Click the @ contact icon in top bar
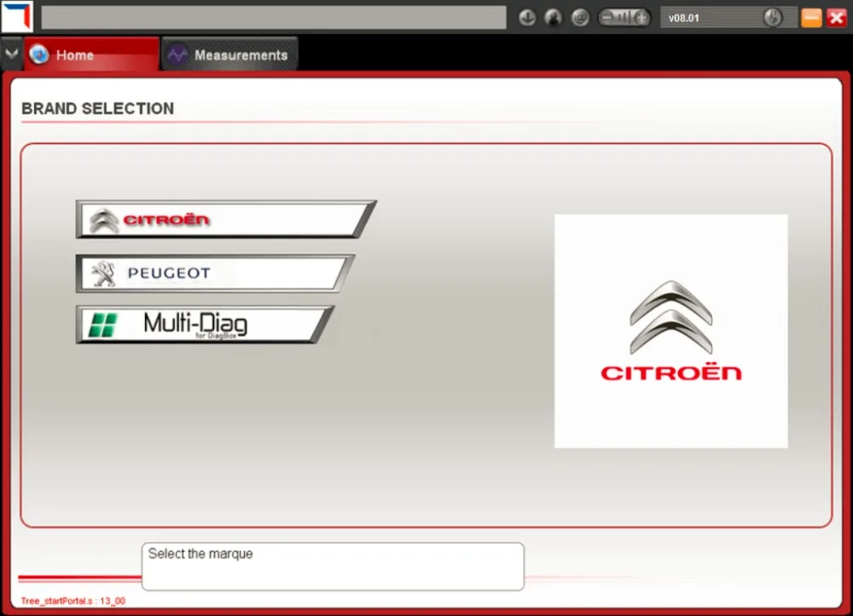 point(580,18)
